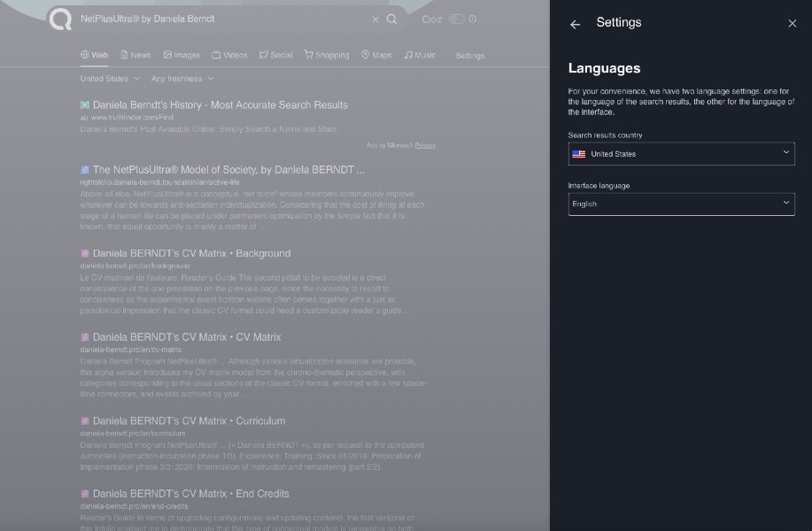Click the daniela-berndt.pro/en/cv-matrix URL text

pos(131,350)
